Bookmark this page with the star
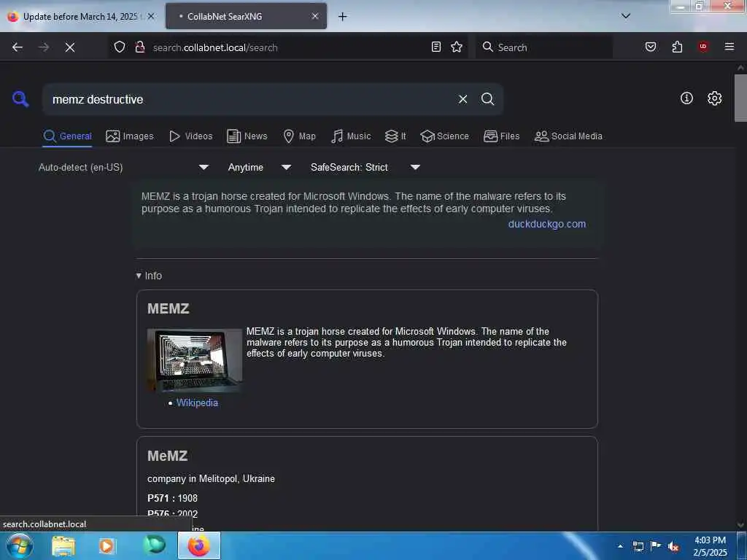This screenshot has height=560, width=747. click(457, 47)
